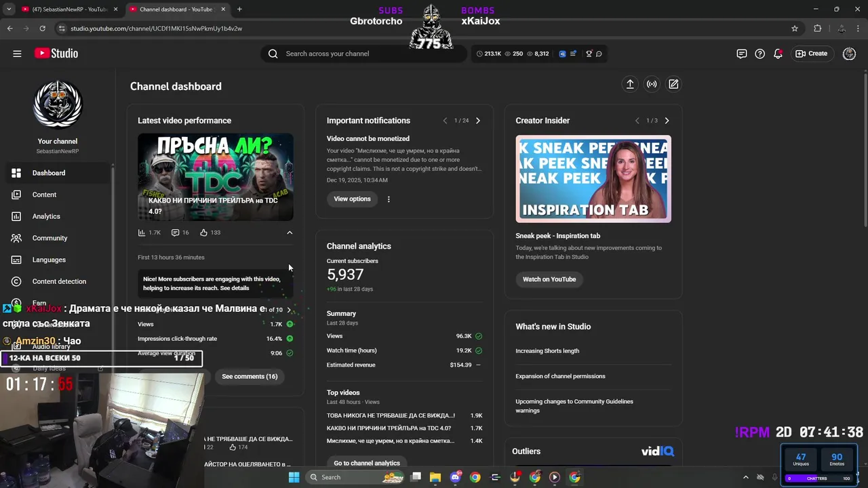The image size is (868, 488).
Task: Click the go live broadcast icon
Action: pyautogui.click(x=652, y=84)
